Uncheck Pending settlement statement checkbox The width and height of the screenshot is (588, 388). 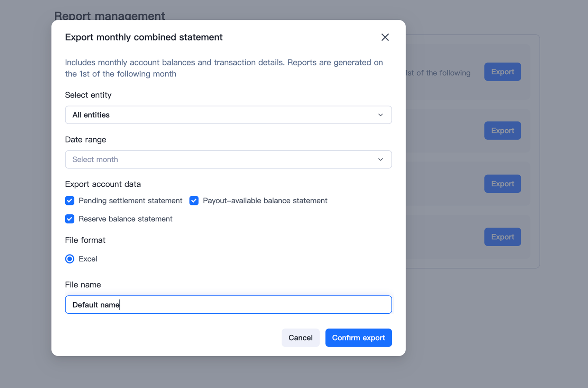70,201
